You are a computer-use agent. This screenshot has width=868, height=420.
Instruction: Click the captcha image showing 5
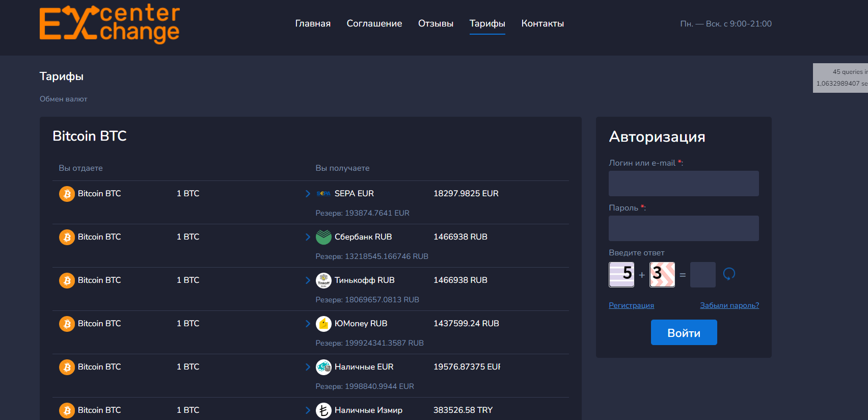(621, 275)
